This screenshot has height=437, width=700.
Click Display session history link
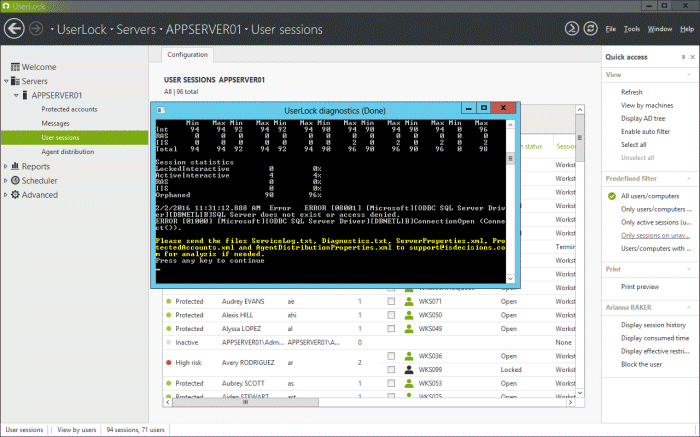coord(653,325)
